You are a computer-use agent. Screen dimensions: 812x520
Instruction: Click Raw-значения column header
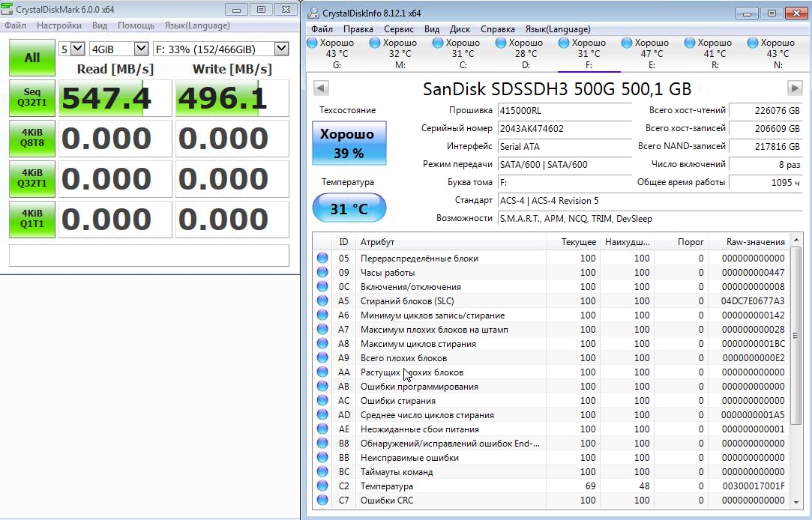[x=749, y=241]
